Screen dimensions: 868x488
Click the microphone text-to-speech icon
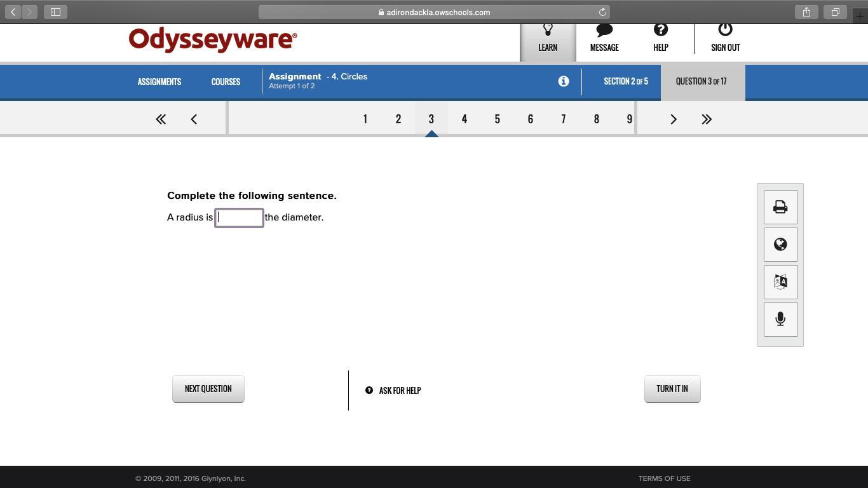pyautogui.click(x=780, y=319)
